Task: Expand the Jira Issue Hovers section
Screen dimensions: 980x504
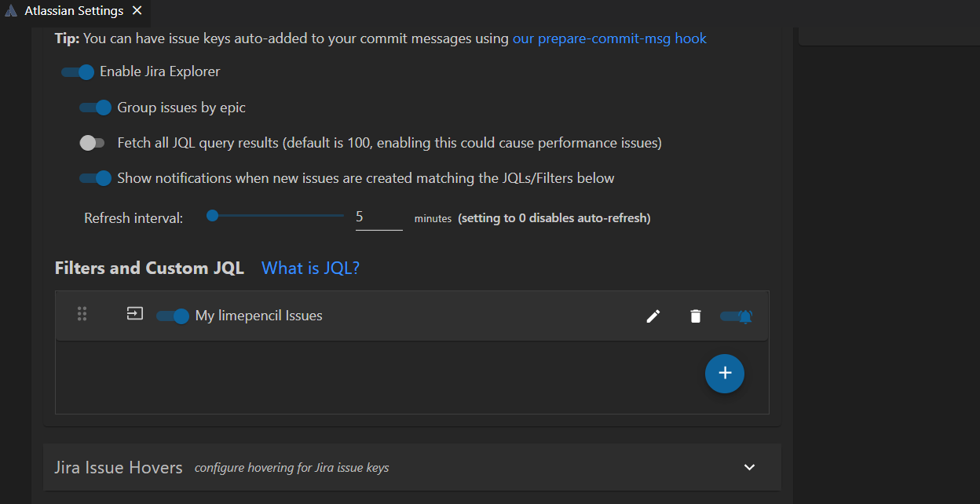Action: pos(750,467)
